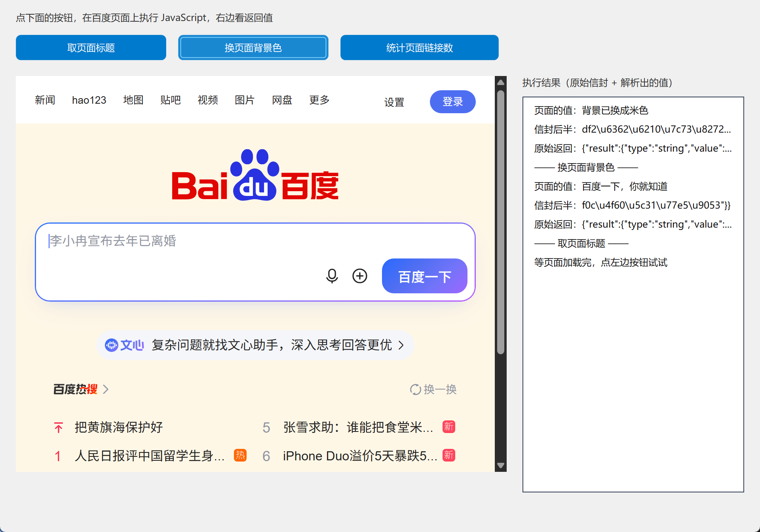Open hot search 张雪求助：谁能把食堂米…
760x532 pixels.
point(358,427)
